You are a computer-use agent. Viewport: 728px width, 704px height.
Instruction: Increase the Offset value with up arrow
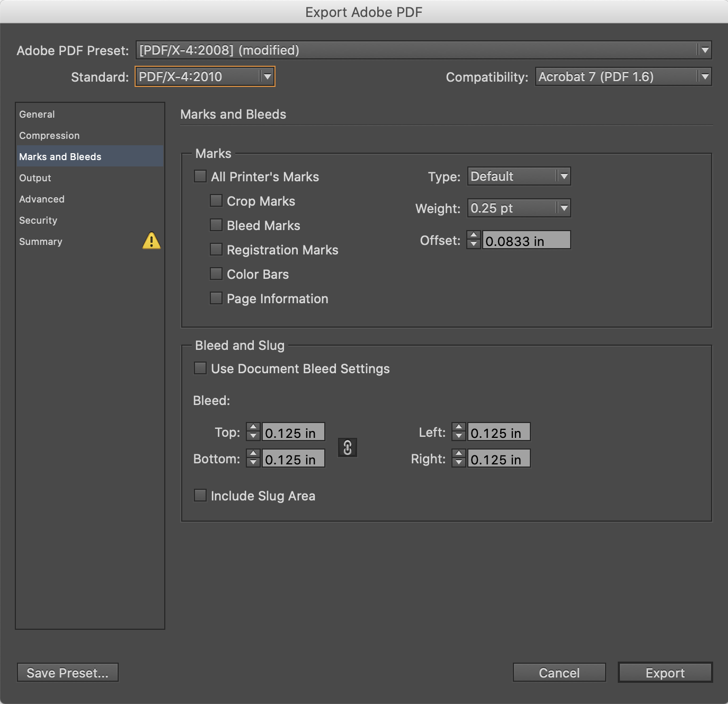[474, 235]
